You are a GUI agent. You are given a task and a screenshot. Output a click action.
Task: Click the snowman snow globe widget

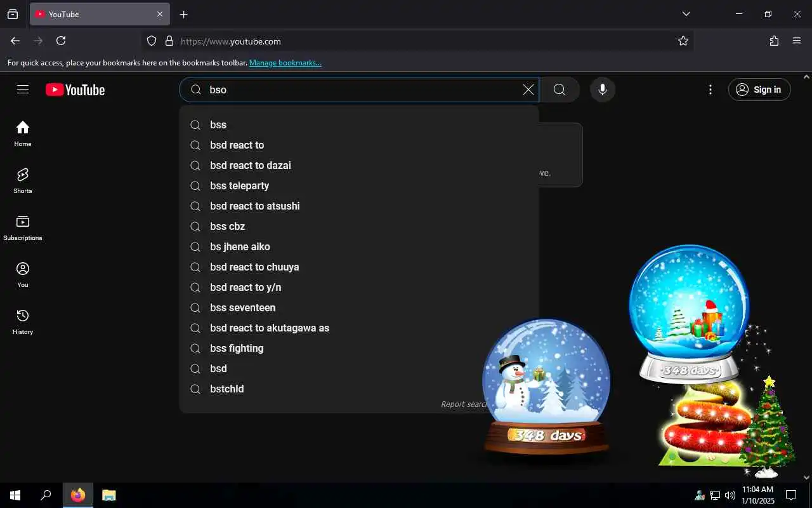pyautogui.click(x=546, y=387)
